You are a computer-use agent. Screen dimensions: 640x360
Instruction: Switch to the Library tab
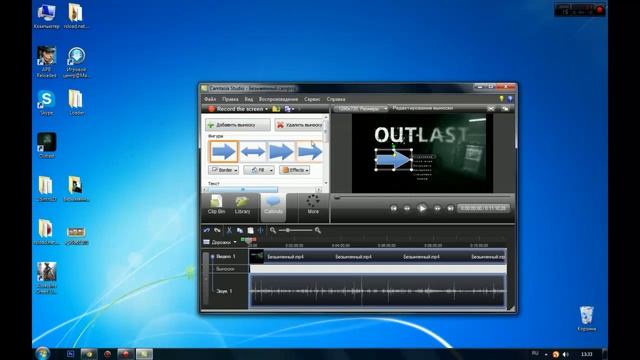coord(242,205)
